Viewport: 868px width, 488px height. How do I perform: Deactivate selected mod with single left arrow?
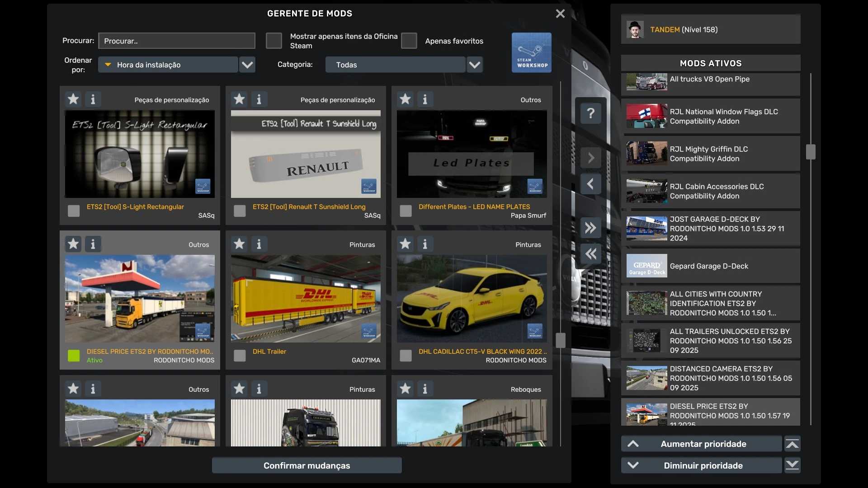[x=590, y=184]
